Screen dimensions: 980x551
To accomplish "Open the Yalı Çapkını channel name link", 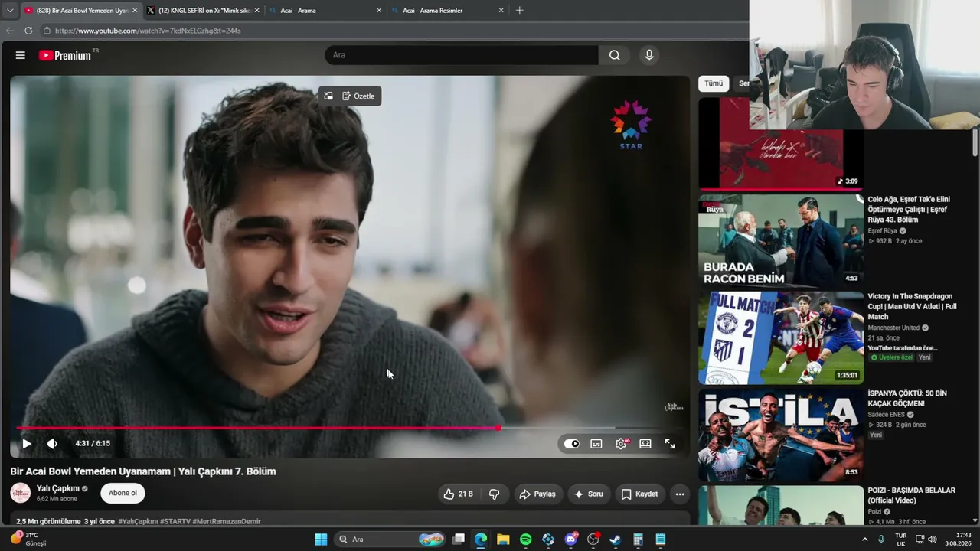I will point(58,488).
